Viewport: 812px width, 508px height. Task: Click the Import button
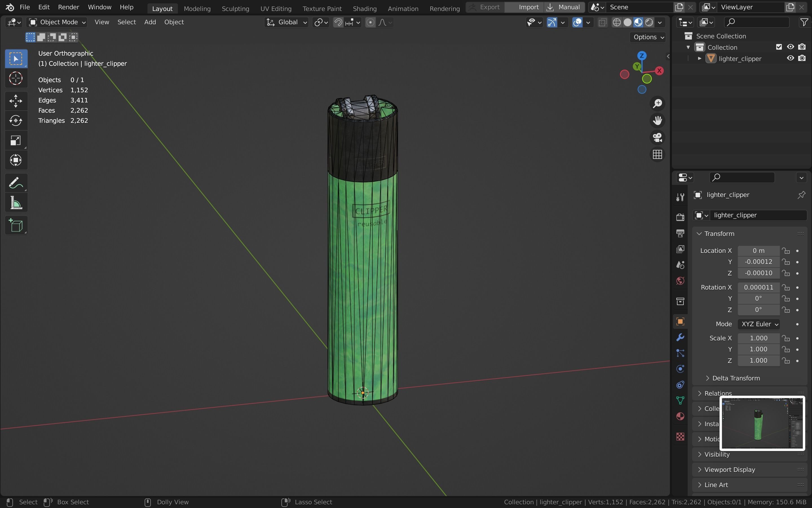pos(524,7)
